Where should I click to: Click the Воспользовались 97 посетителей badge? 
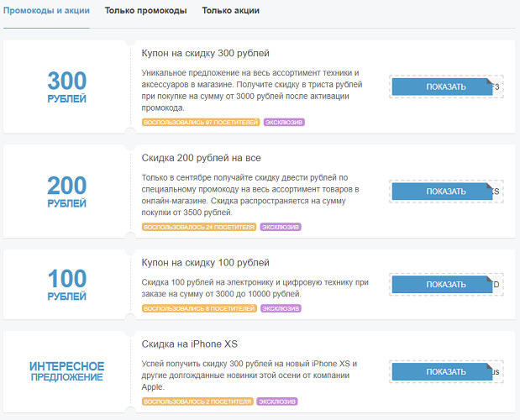[201, 123]
